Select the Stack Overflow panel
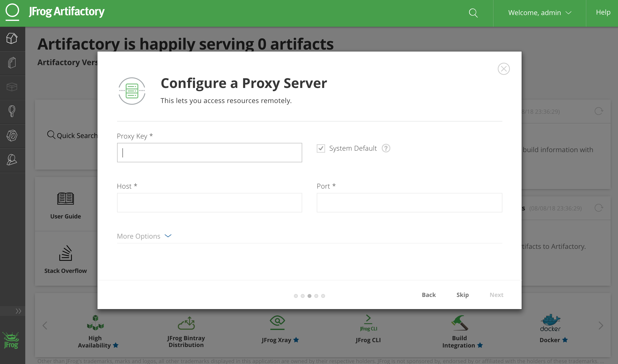This screenshot has width=618, height=364. [66, 260]
